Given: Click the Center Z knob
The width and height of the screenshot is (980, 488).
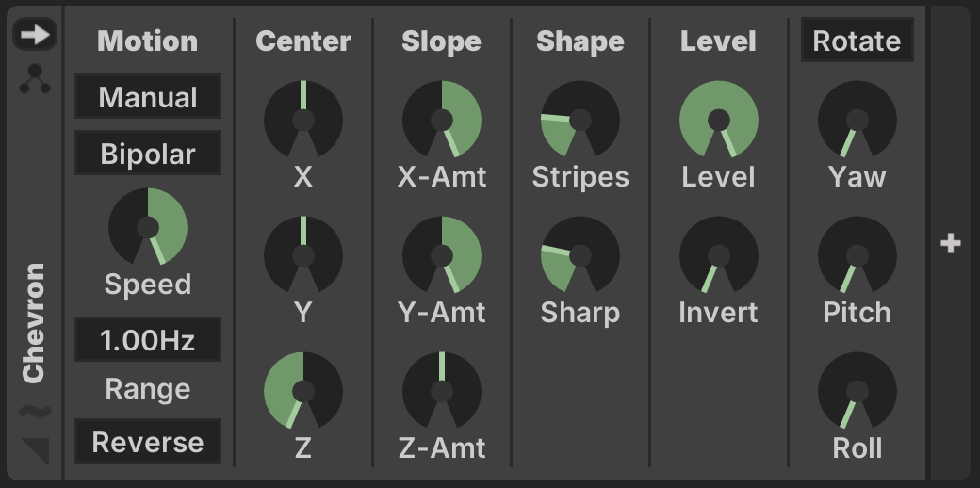Looking at the screenshot, I should (x=303, y=391).
